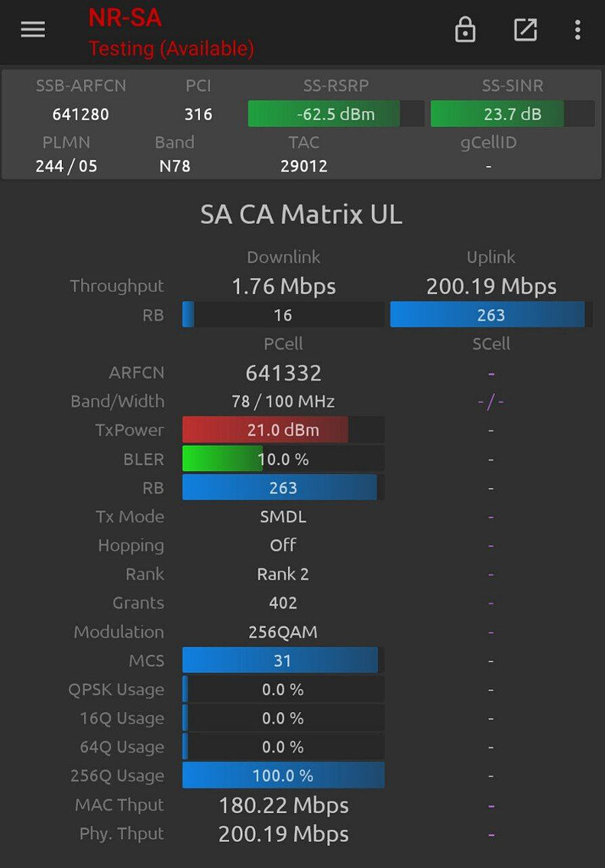The image size is (605, 868).
Task: Open the hamburger navigation menu
Action: 33,30
